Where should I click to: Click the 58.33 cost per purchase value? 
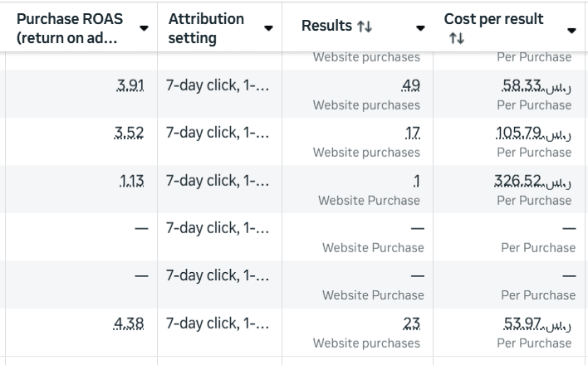click(x=537, y=85)
